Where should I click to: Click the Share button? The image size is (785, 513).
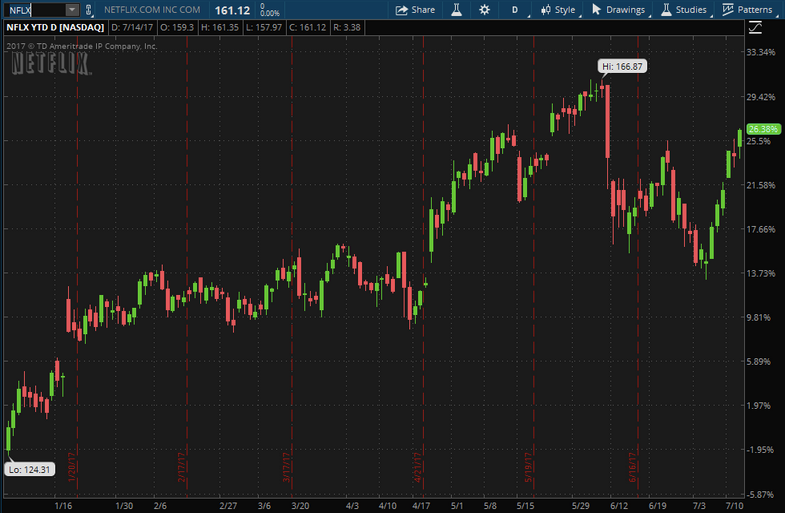point(415,10)
